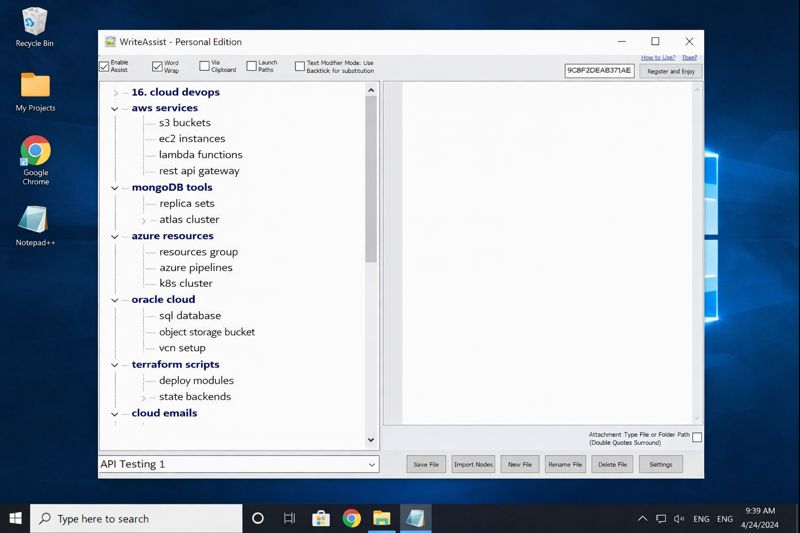
Task: Open Microsoft Store taskbar icon
Action: point(321,518)
